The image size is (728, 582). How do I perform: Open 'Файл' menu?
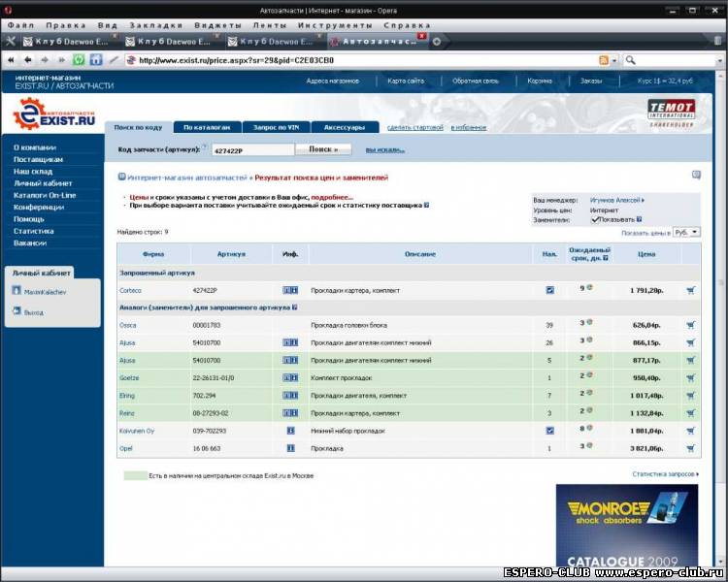20,25
